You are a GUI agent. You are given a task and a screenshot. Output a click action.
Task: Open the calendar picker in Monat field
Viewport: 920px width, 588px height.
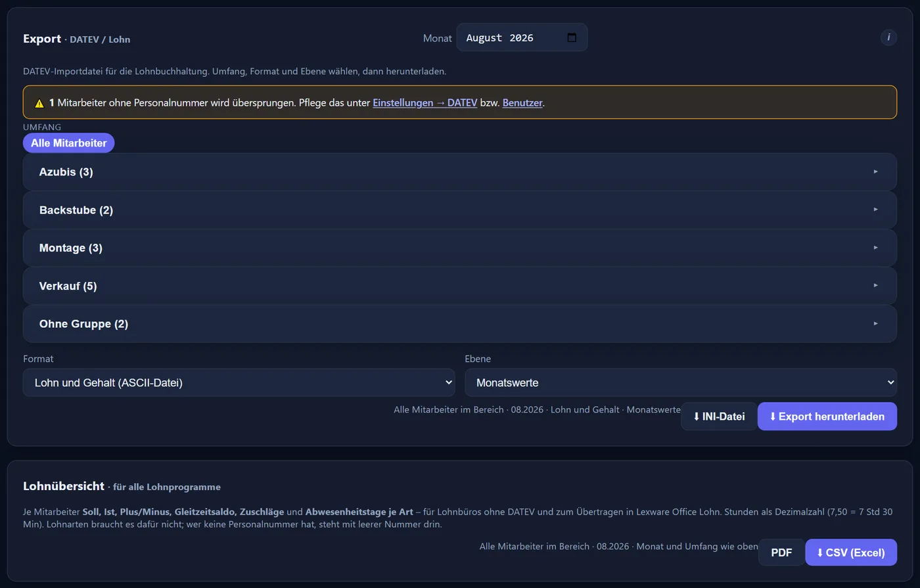(x=572, y=37)
